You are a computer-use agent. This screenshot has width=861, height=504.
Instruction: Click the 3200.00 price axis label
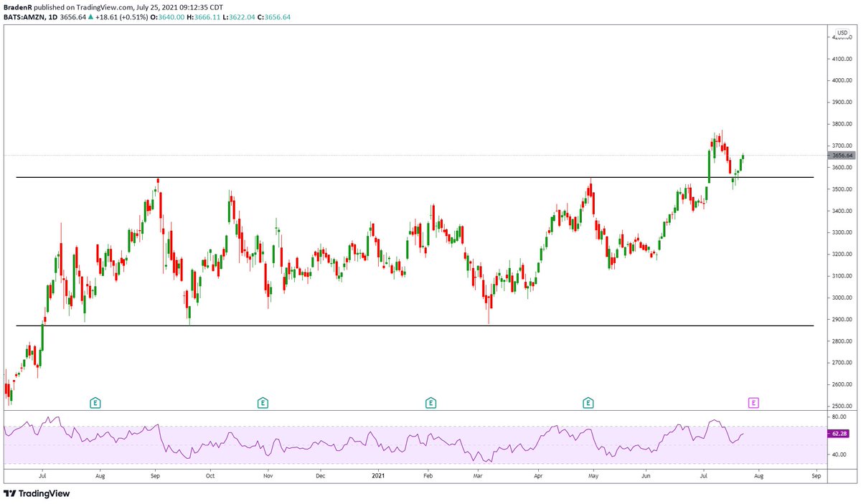point(841,254)
